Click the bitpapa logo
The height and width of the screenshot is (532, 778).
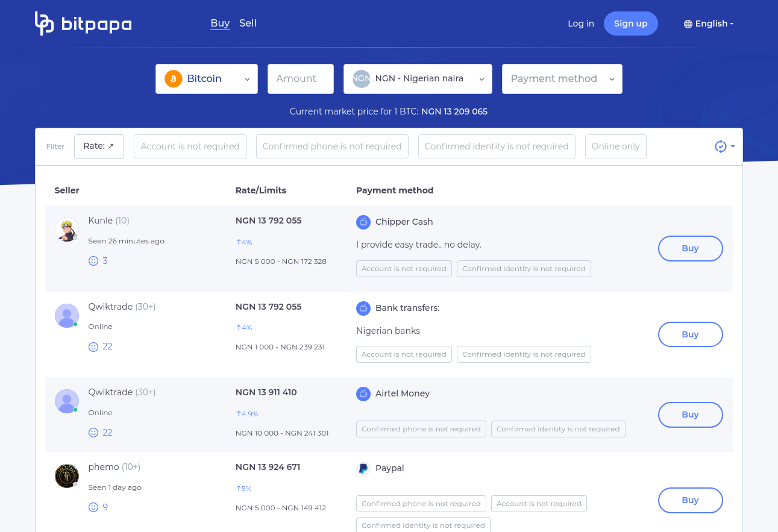pos(83,23)
